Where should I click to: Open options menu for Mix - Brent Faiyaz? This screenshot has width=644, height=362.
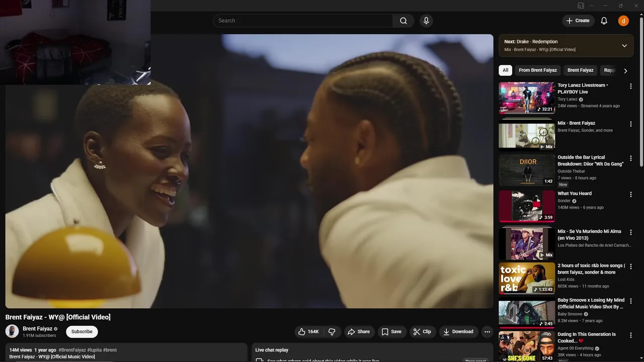(631, 124)
